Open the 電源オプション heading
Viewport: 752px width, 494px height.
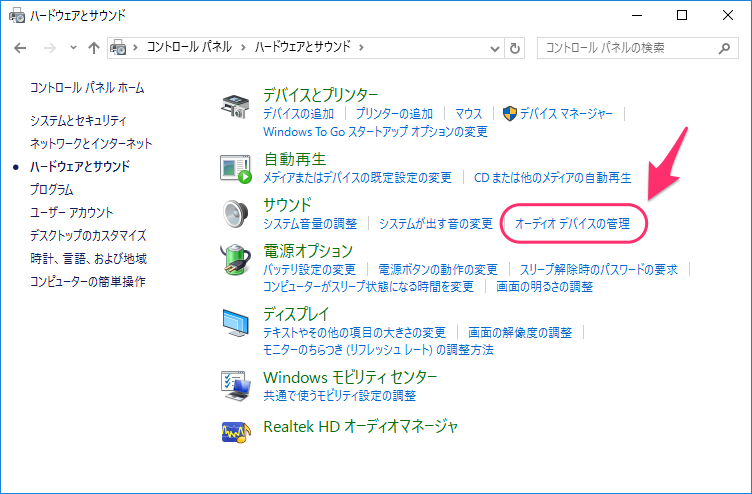click(308, 251)
